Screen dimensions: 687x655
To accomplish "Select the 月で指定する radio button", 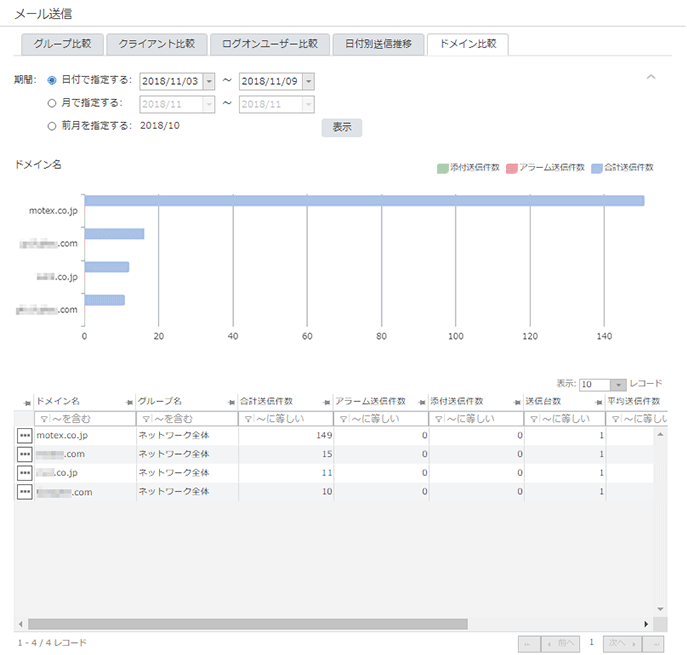I will (x=52, y=103).
